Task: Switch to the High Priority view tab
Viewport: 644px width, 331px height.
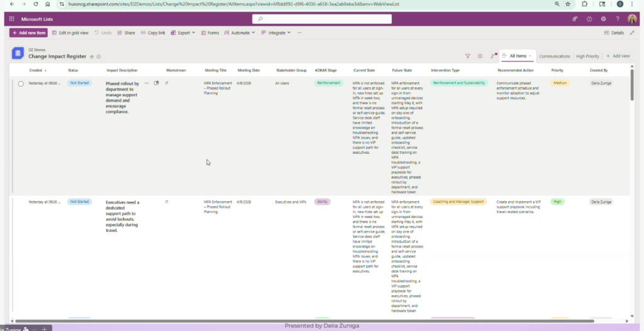Action: coord(587,56)
